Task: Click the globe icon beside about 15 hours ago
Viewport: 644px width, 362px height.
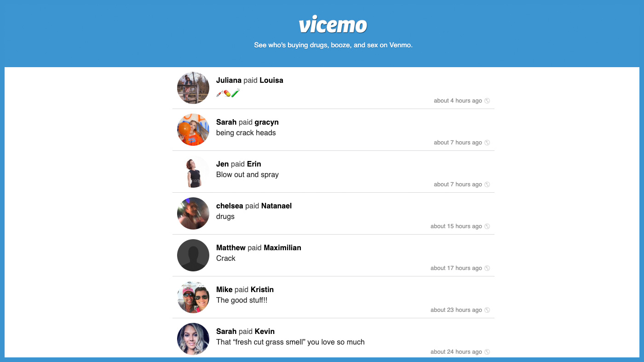Action: coord(487,226)
